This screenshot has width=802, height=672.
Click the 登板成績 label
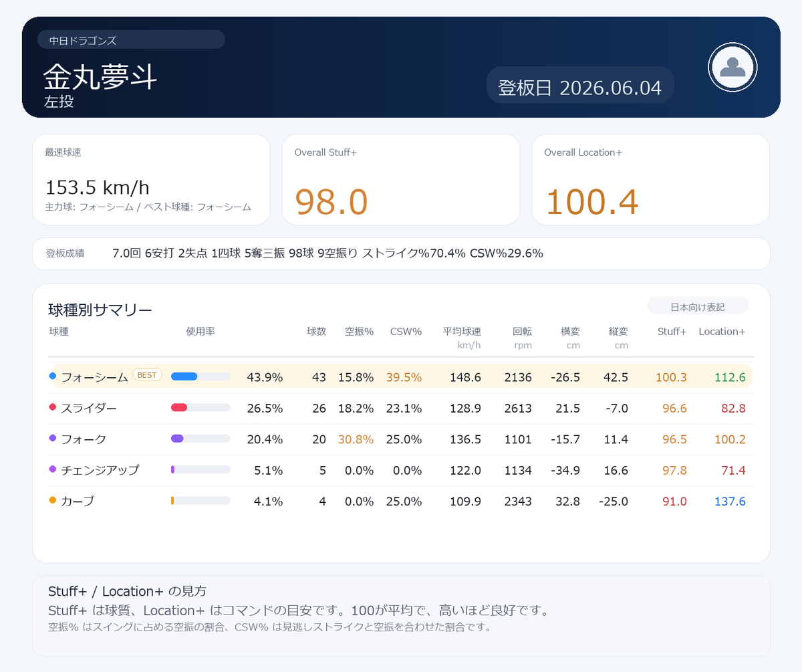coord(65,253)
